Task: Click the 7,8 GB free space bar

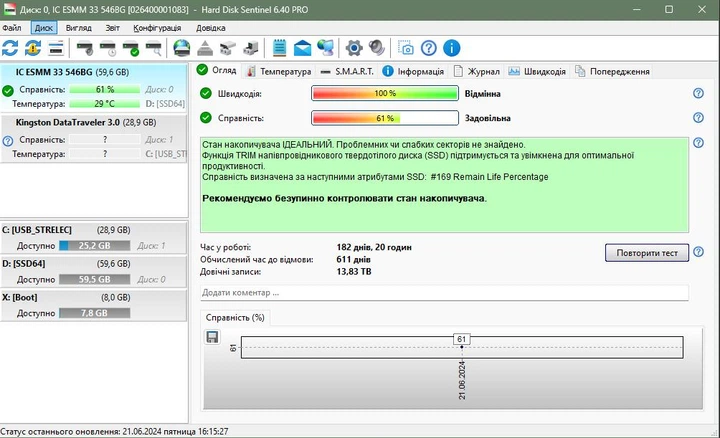Action: tap(95, 313)
